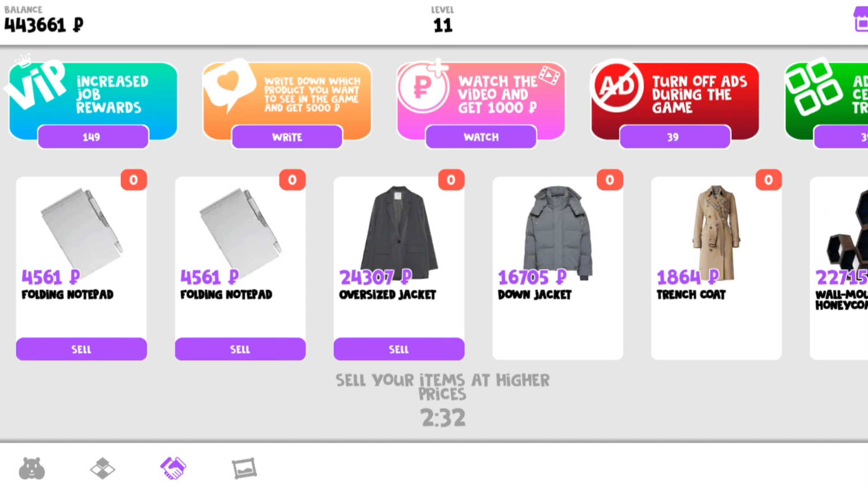Open the purple shop icon at top right
Viewport: 868px width, 488px height.
(x=860, y=19)
